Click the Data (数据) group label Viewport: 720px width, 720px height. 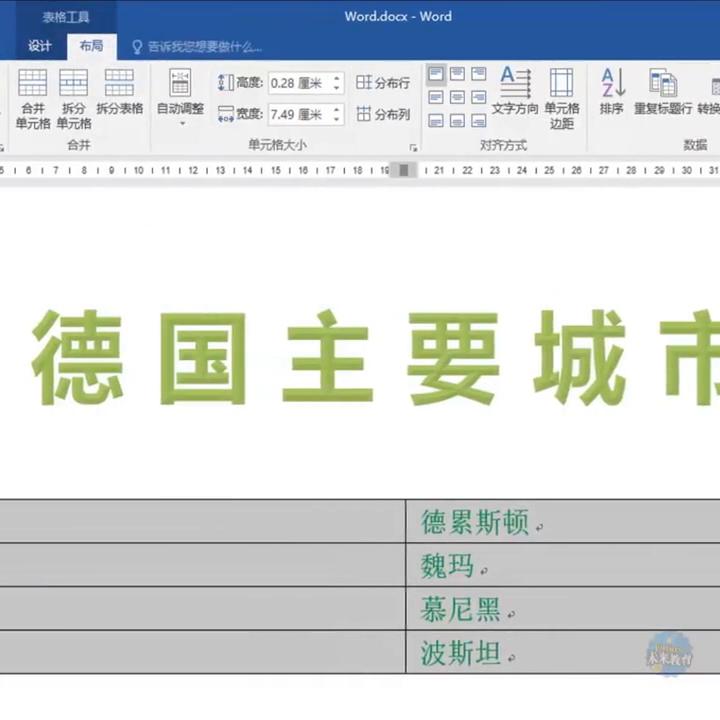click(x=695, y=145)
